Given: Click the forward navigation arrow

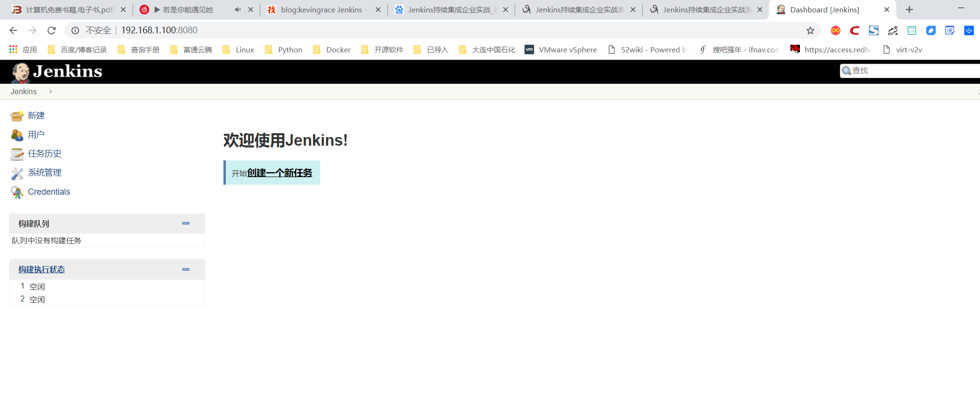Looking at the screenshot, I should coord(32,30).
